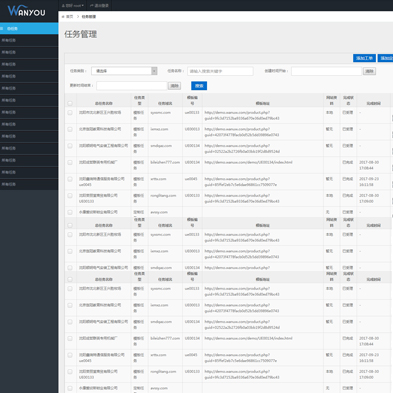
Task: Click the blue search button
Action: pyautogui.click(x=199, y=86)
